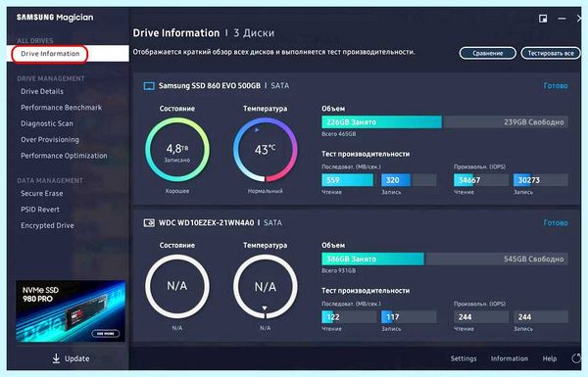
Task: Click the refresh icon in bottom corner
Action: point(576,358)
